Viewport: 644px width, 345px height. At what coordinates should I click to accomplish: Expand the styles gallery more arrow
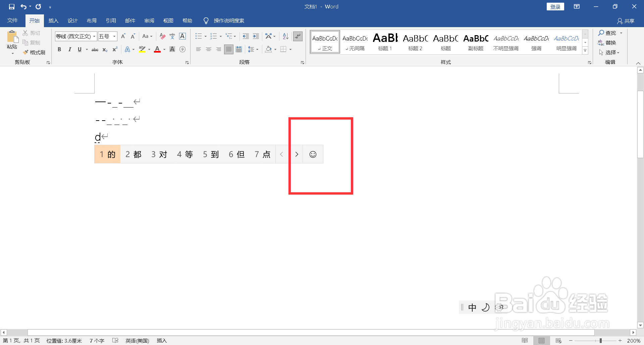pyautogui.click(x=585, y=51)
